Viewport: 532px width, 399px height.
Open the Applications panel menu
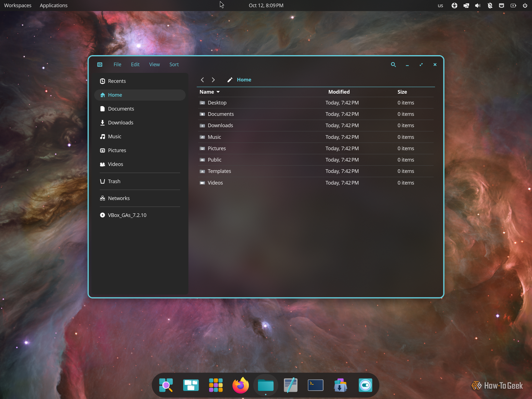click(53, 6)
